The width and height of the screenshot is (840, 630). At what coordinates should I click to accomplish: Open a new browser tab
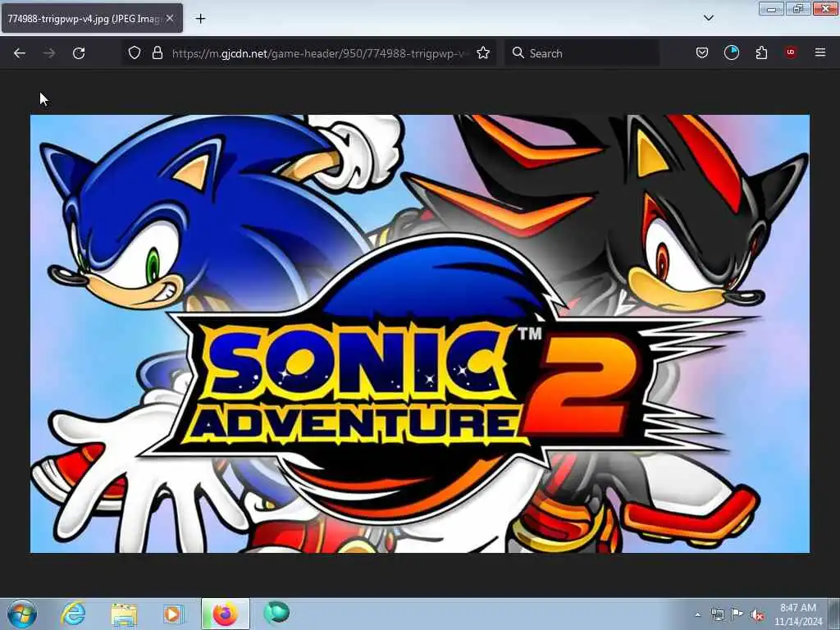[200, 19]
